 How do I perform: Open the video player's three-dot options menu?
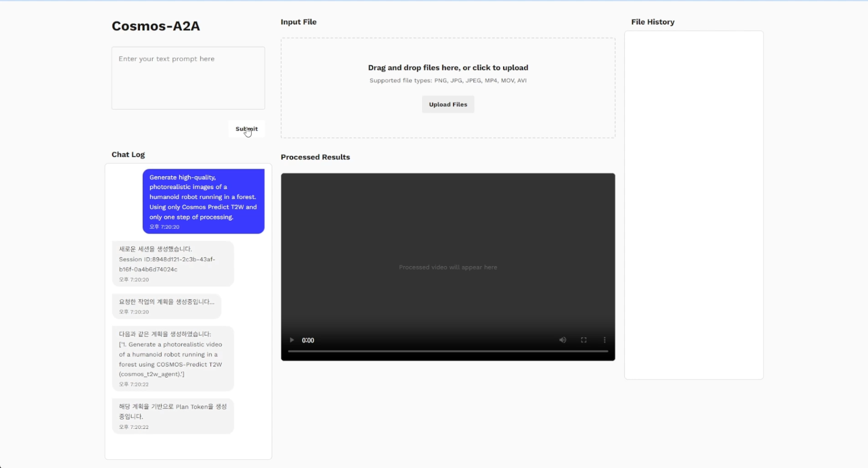pyautogui.click(x=605, y=340)
